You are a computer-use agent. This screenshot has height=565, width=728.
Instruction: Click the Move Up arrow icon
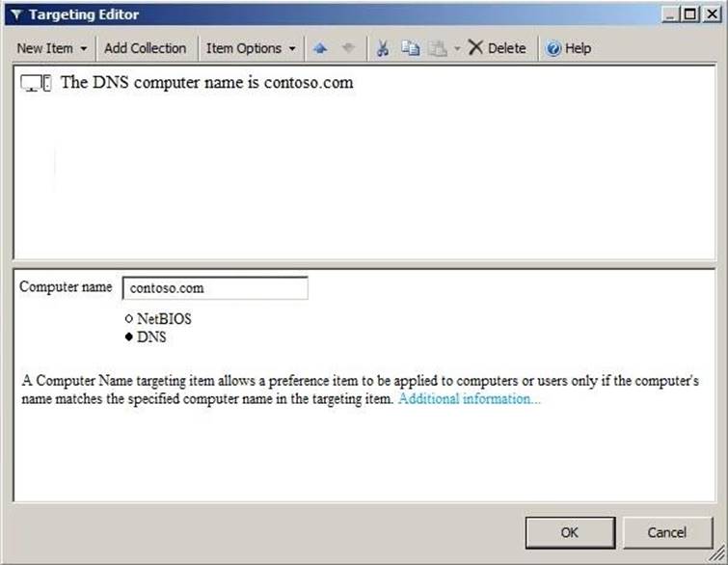320,48
